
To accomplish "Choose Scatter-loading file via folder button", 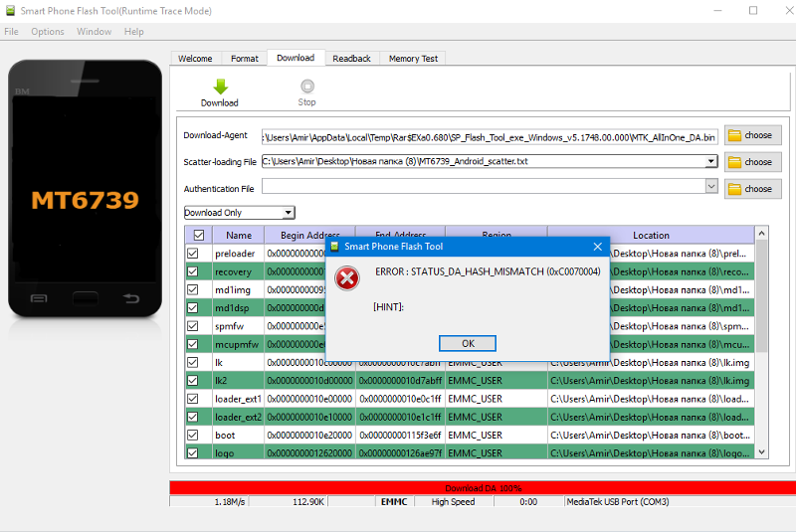I will point(751,162).
